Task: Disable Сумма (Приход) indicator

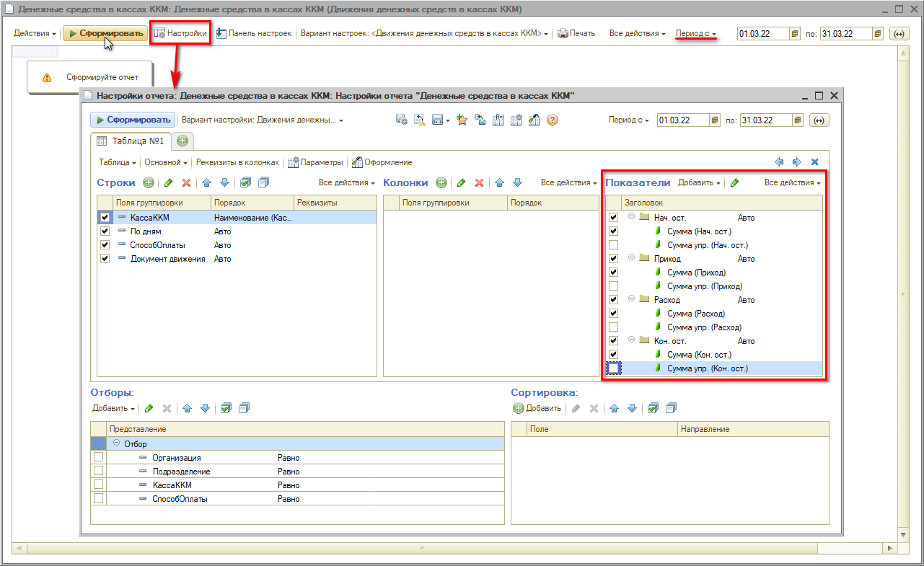Action: [614, 272]
